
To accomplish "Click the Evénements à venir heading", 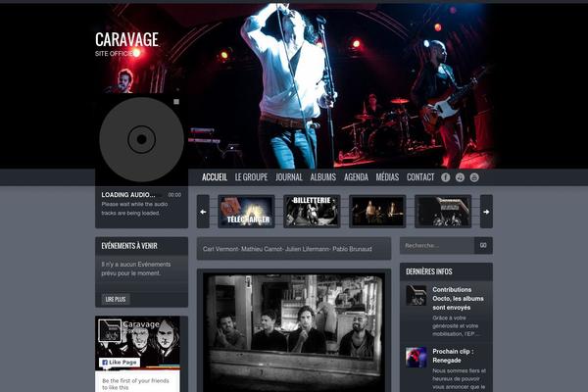I will (129, 246).
